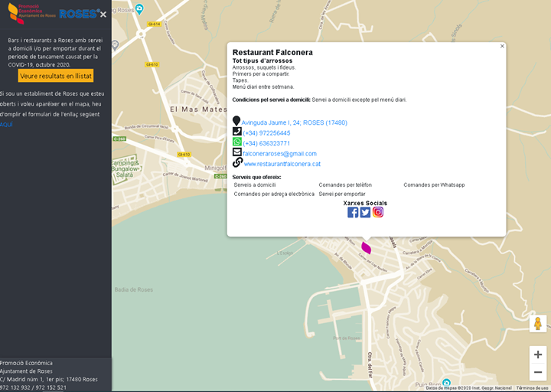
Task: Select the Street View pegman icon
Action: [538, 323]
